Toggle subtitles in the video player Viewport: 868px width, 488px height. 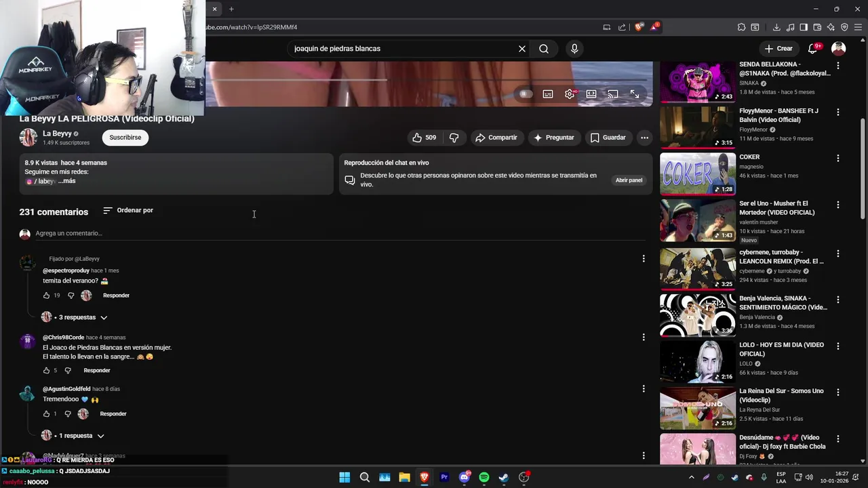(x=548, y=94)
